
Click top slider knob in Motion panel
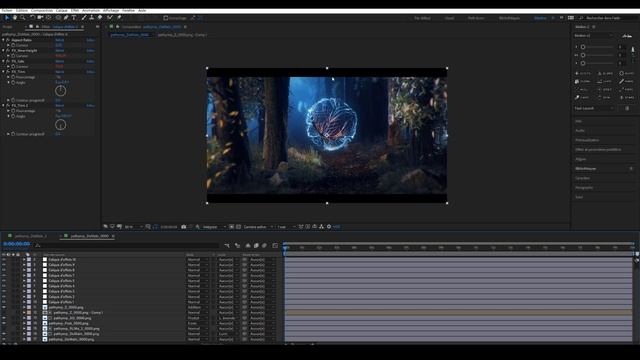tap(583, 47)
